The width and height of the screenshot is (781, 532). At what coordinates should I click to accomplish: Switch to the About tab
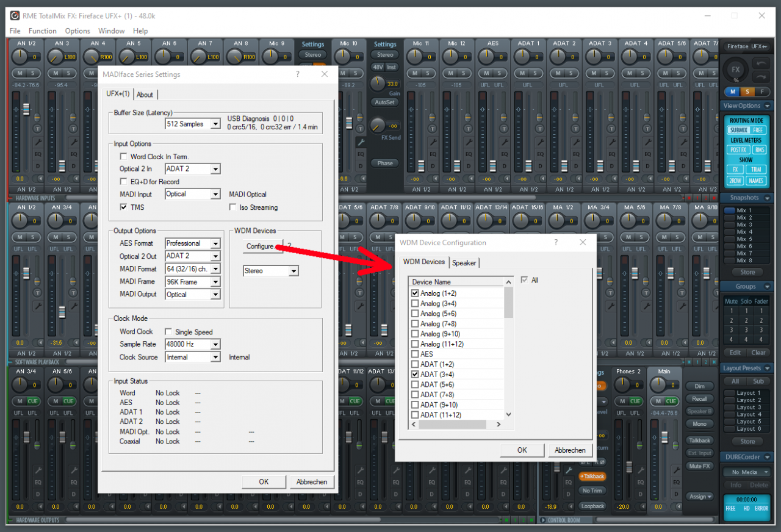[145, 95]
